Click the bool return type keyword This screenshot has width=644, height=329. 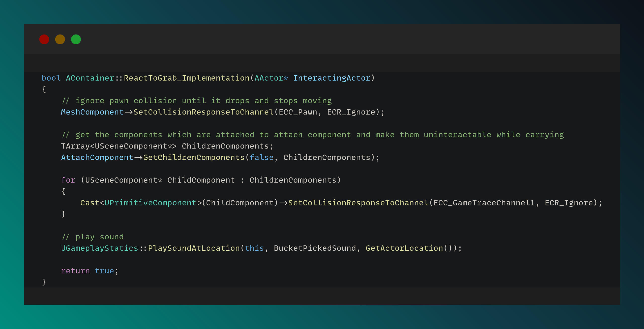tap(51, 78)
